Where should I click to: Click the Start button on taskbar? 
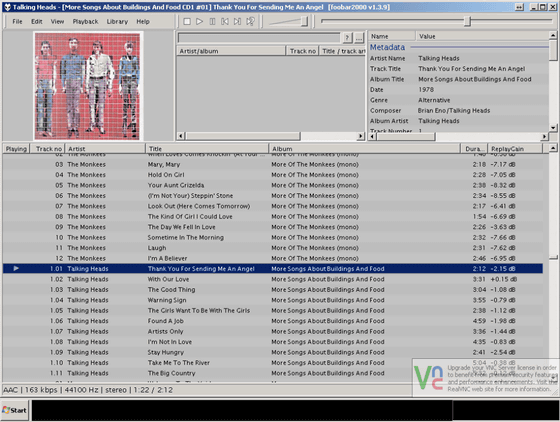15,410
